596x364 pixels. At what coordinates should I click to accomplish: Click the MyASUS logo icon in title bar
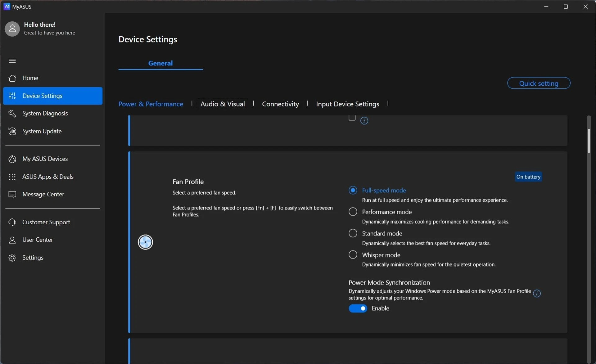click(x=7, y=7)
